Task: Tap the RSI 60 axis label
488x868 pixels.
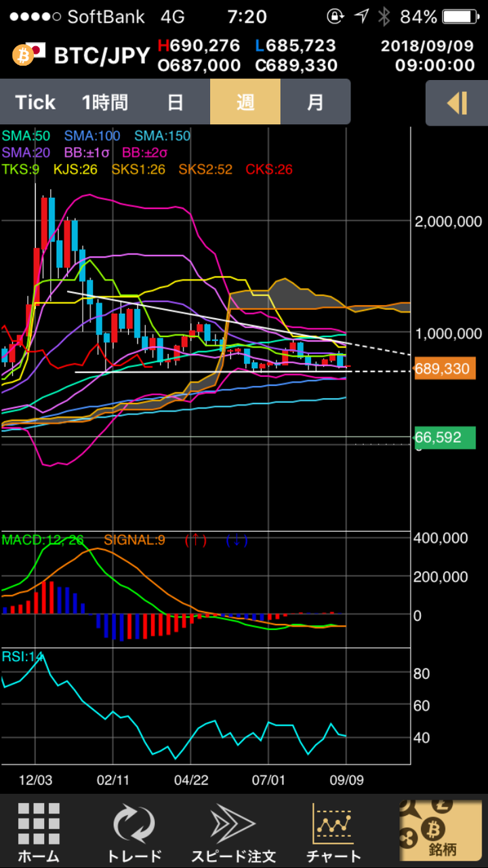Action: point(422,706)
